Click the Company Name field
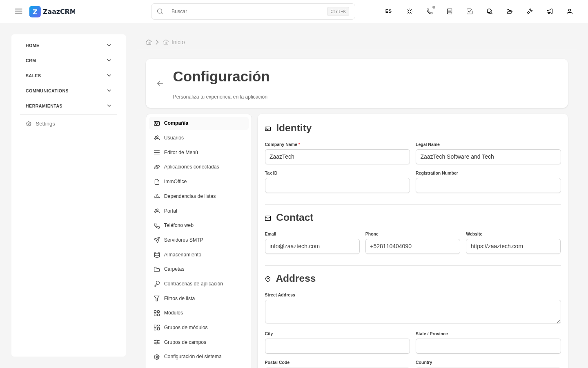Image resolution: width=588 pixels, height=368 pixels. pos(337,157)
